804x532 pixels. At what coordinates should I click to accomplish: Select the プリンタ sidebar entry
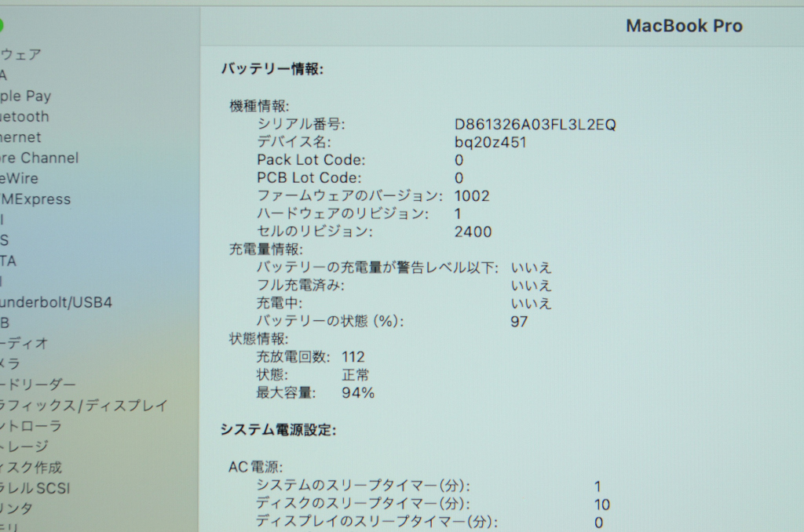click(x=16, y=508)
